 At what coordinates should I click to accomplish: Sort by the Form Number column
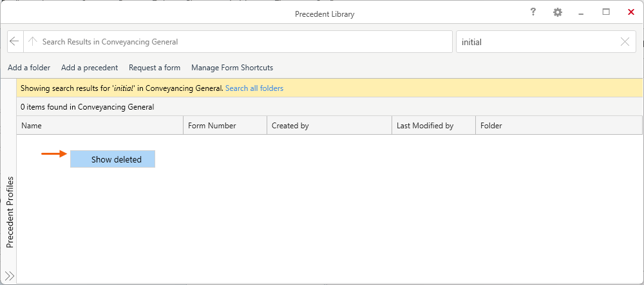[225, 126]
